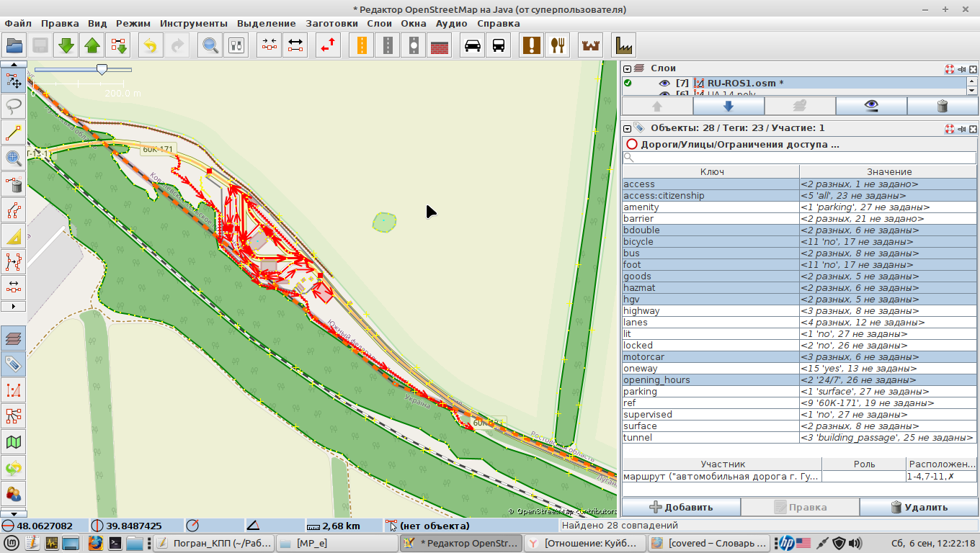
Task: Click the Удалить button
Action: point(919,507)
